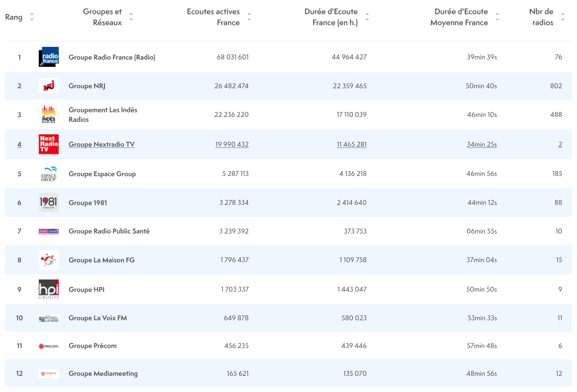Click the Radio France logo icon
The width and height of the screenshot is (577, 392).
click(x=49, y=57)
